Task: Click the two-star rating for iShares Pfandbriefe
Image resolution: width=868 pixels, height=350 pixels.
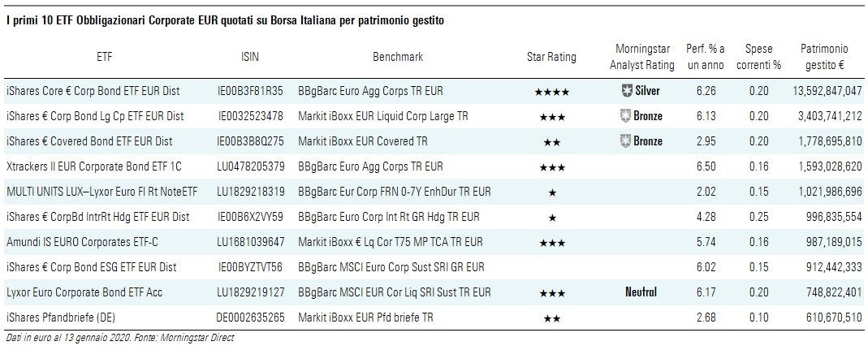Action: (x=551, y=318)
